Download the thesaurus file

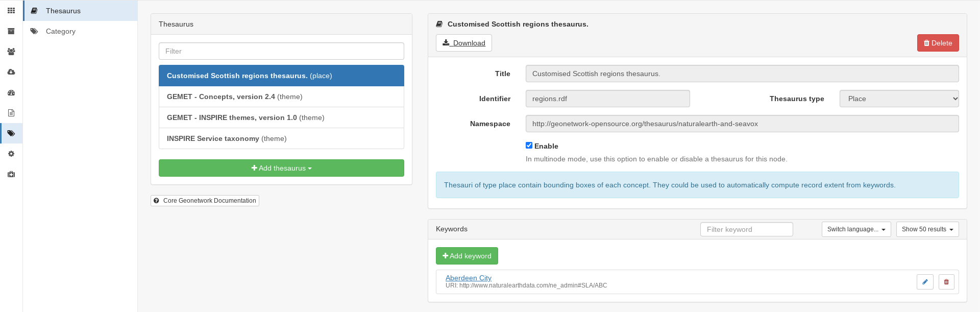(x=463, y=43)
